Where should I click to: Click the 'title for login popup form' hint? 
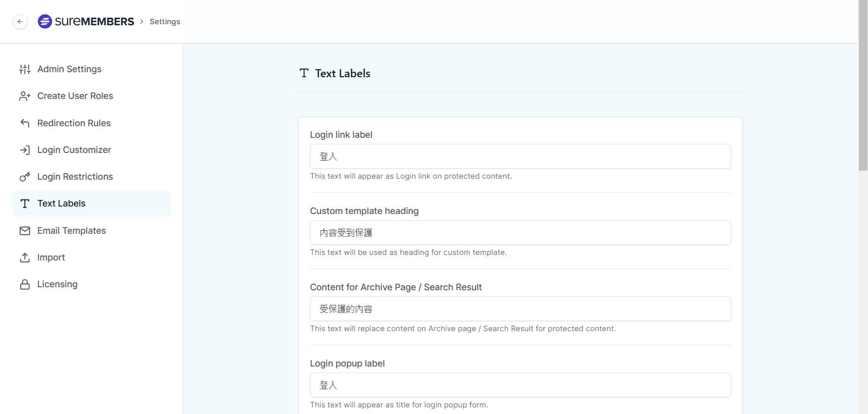click(399, 405)
